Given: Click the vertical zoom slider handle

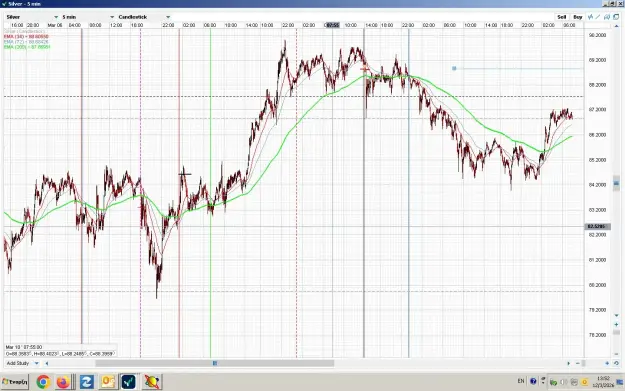Looking at the screenshot, I should click(616, 332).
